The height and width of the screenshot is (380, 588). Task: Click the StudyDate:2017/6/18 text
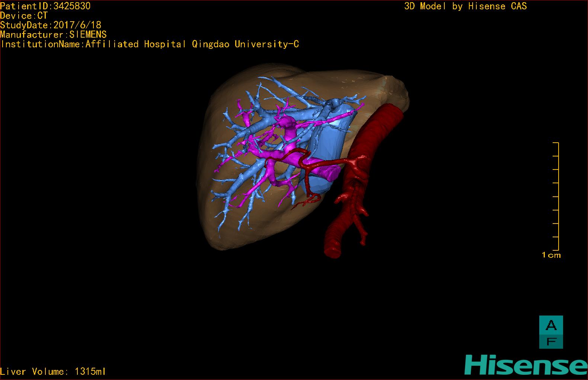coord(51,25)
